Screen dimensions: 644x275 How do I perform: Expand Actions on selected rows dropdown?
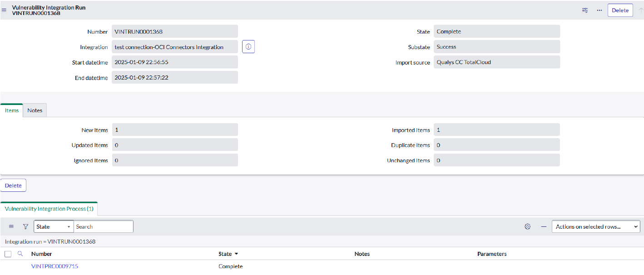[x=595, y=226]
